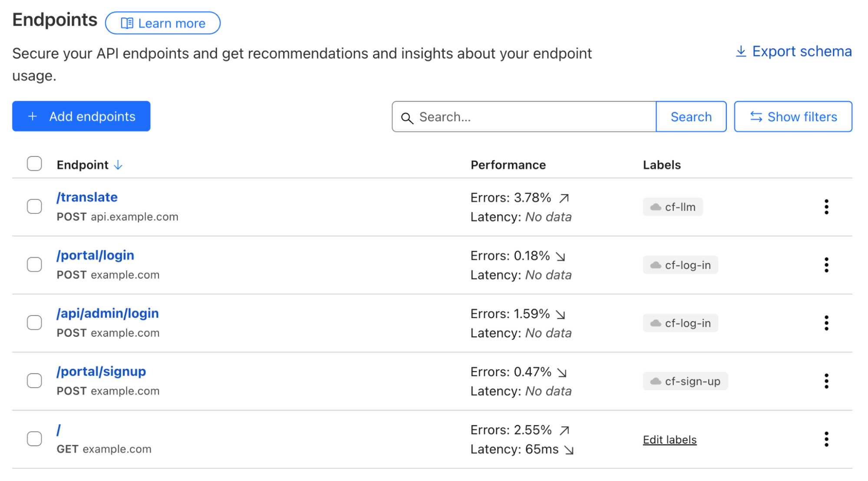Screen dimensions: 868x481
Task: Click the cloud icon on cf-llm label
Action: point(655,207)
